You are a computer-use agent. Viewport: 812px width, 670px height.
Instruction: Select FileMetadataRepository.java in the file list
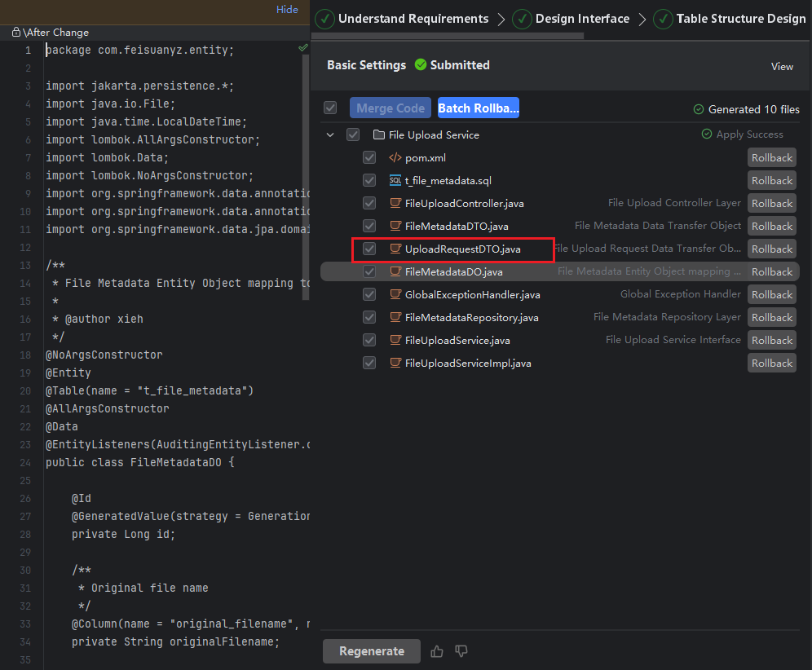[x=471, y=318]
